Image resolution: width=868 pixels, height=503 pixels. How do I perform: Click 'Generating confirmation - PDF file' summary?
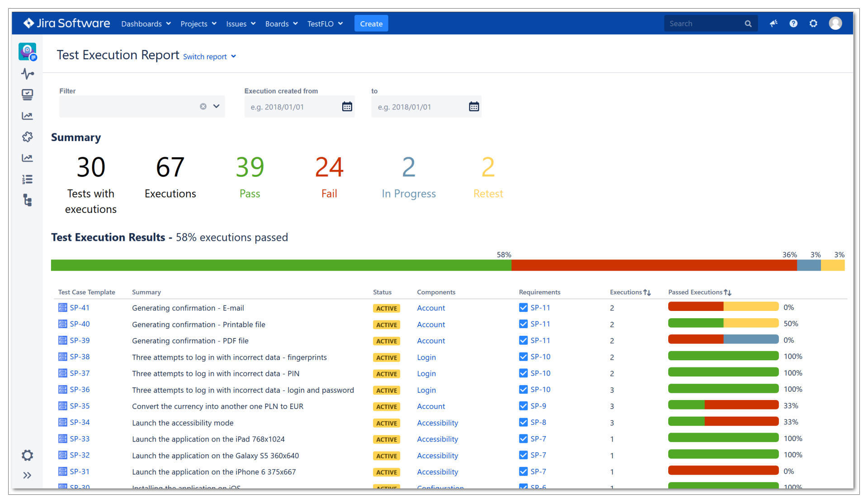tap(190, 341)
